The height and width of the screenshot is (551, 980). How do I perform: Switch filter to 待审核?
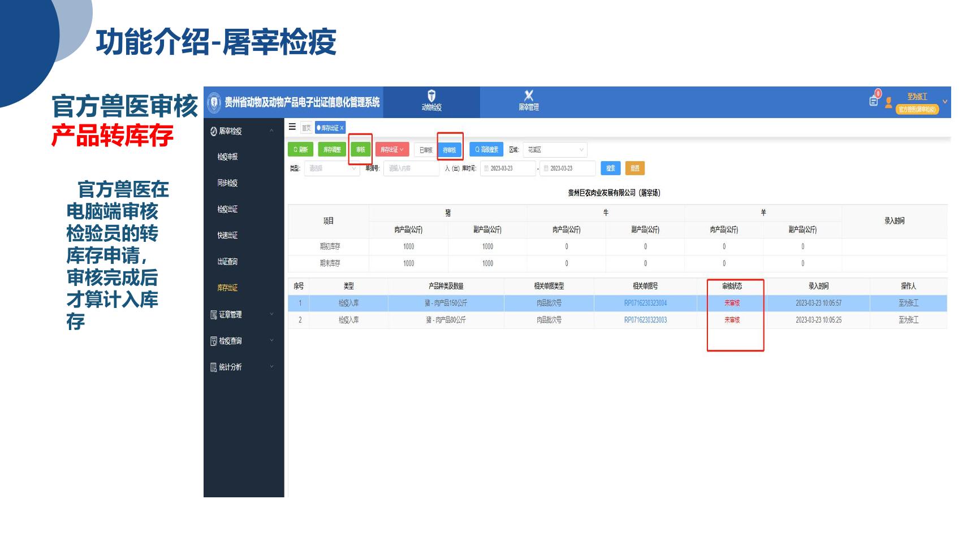(x=450, y=150)
